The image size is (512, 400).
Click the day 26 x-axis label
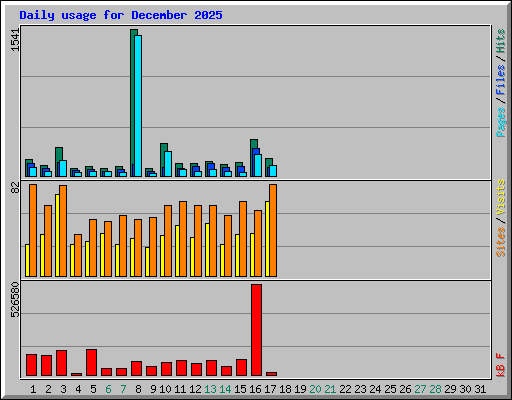click(405, 389)
